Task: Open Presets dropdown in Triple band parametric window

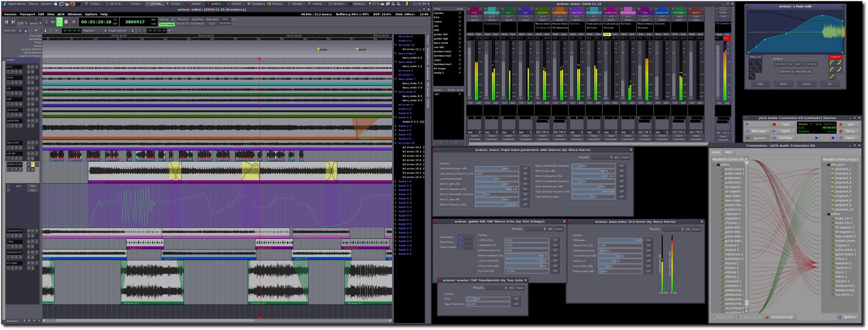Action: (x=602, y=157)
